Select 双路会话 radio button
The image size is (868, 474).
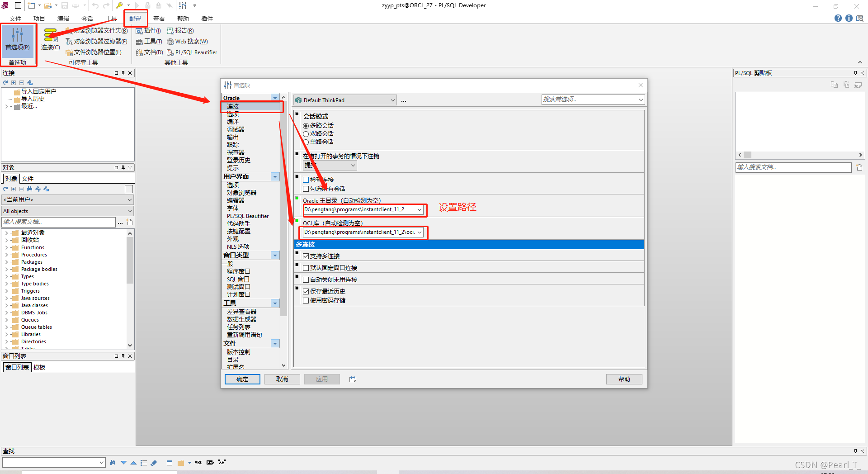[306, 134]
